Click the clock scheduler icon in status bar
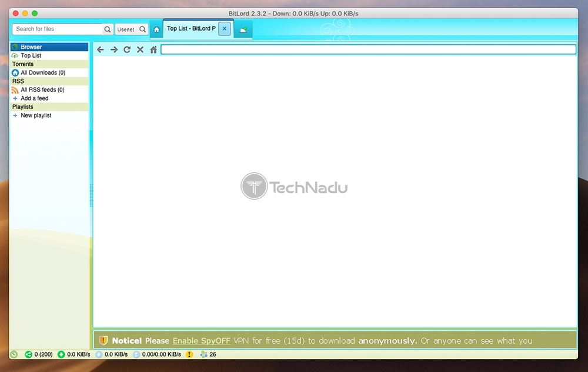588x372 pixels. pyautogui.click(x=14, y=354)
